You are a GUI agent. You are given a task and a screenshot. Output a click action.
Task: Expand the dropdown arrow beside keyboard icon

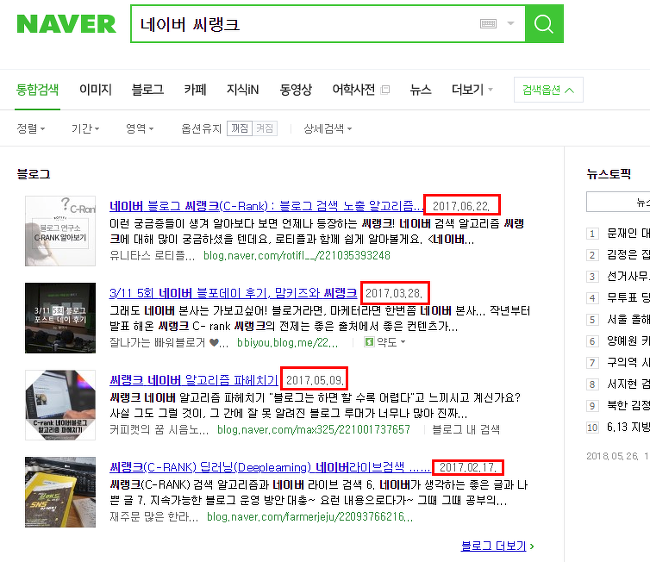coord(511,24)
